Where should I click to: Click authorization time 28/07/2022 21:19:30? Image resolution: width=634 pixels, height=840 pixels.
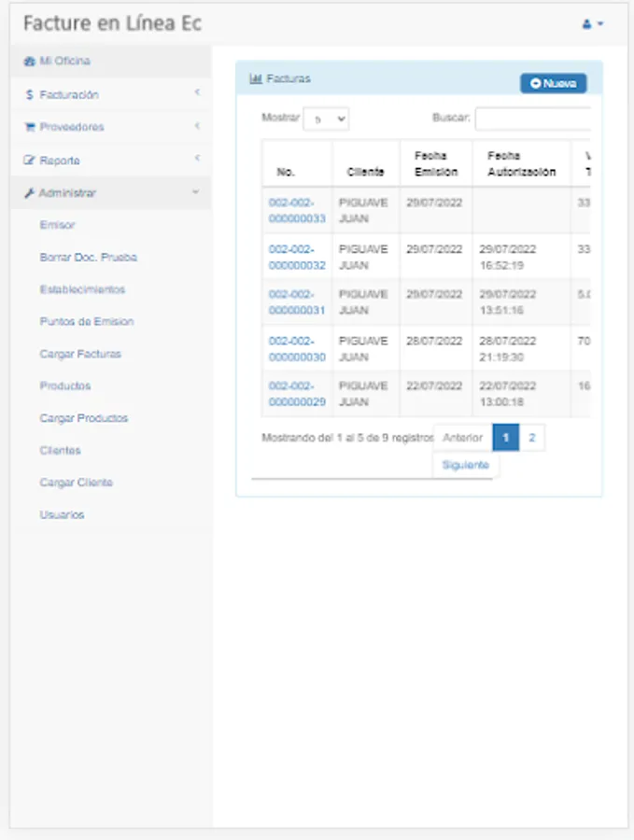pyautogui.click(x=508, y=349)
